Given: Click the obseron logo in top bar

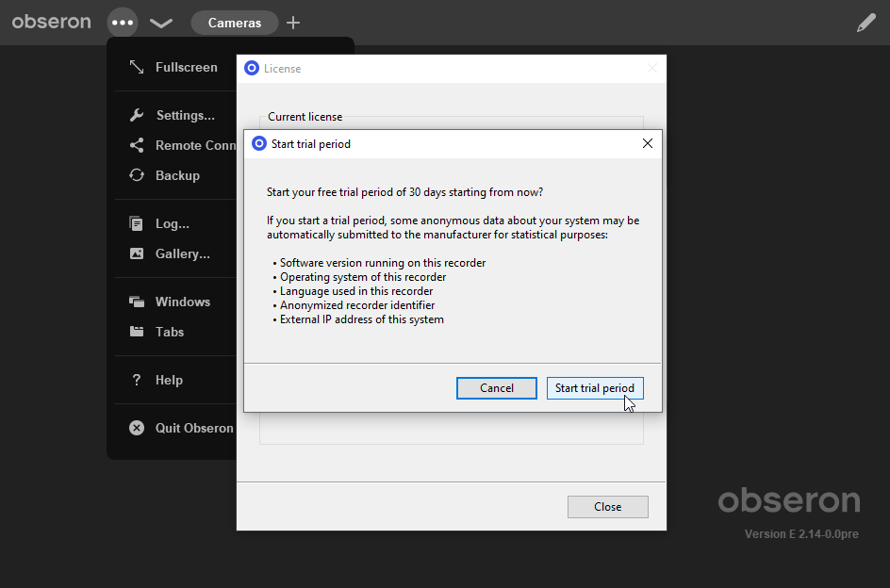Looking at the screenshot, I should tap(52, 22).
